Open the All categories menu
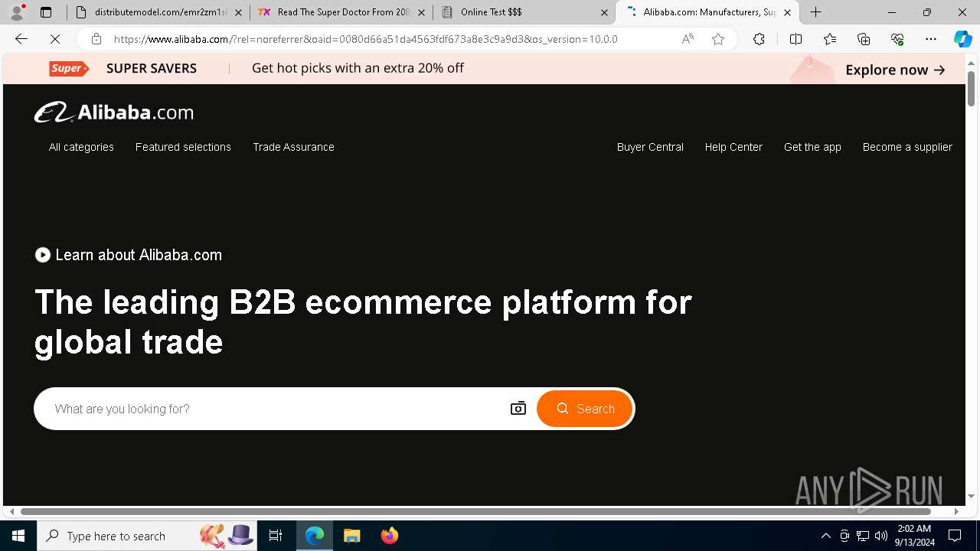This screenshot has height=551, width=980. 81,147
